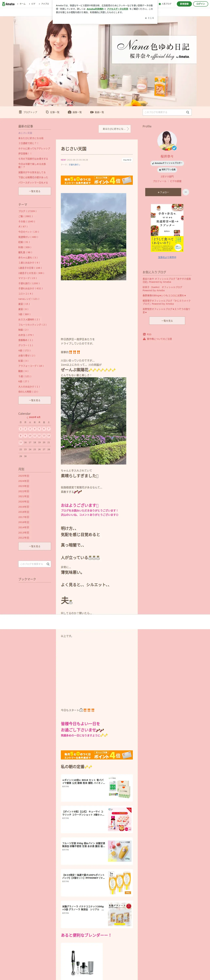This screenshot has height=980, width=210.
Task: Click the あじさい天国 article title
Action: [74, 149]
